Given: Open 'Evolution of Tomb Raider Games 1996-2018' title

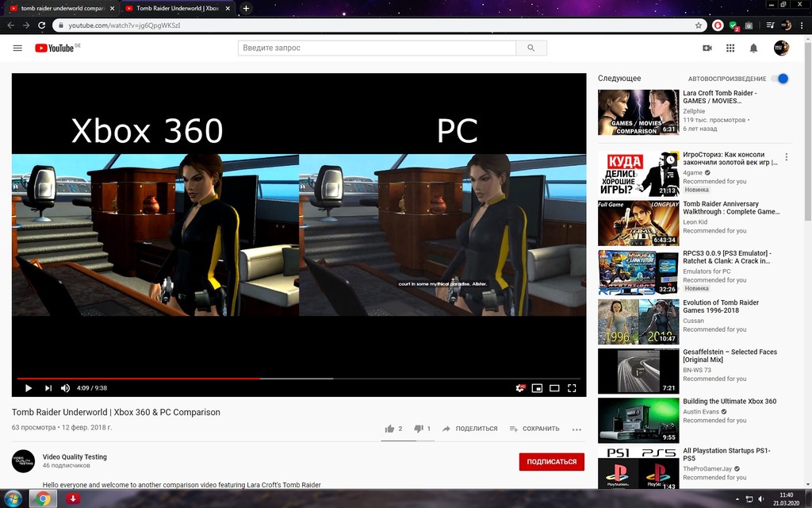Looking at the screenshot, I should [721, 306].
